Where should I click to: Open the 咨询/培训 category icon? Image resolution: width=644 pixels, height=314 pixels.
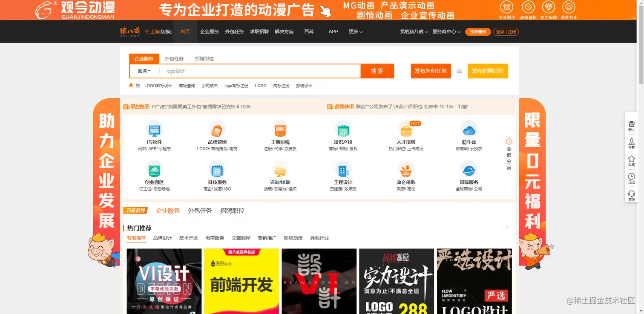[x=280, y=169]
